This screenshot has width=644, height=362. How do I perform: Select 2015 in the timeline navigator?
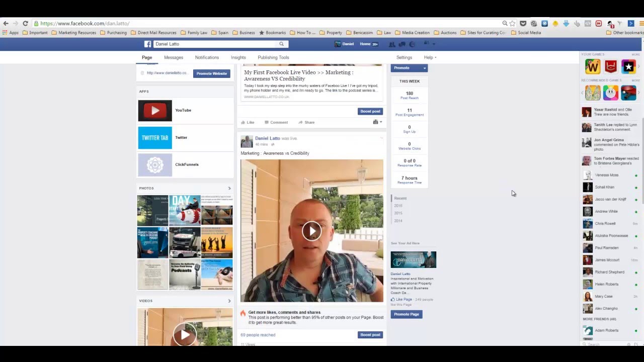tap(398, 213)
